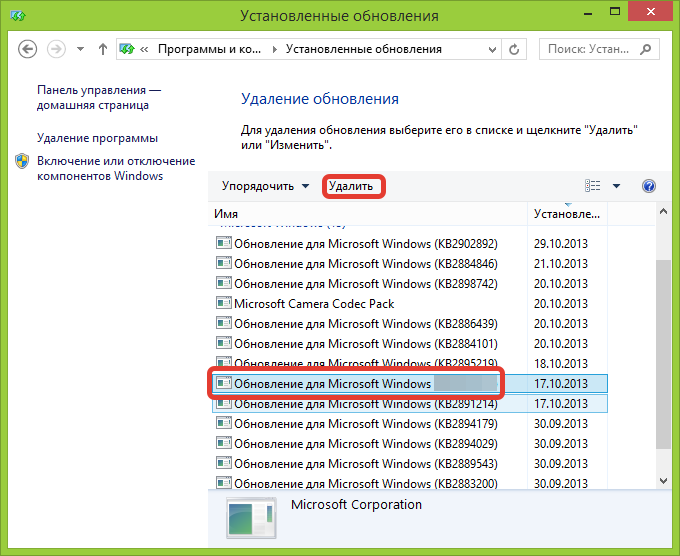Viewport: 680px width, 556px height.
Task: Click Программы и ко... breadcrumb segment
Action: 209,49
